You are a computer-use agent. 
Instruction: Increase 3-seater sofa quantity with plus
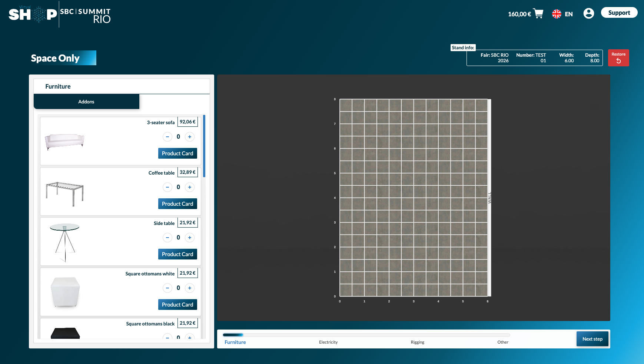(x=190, y=137)
